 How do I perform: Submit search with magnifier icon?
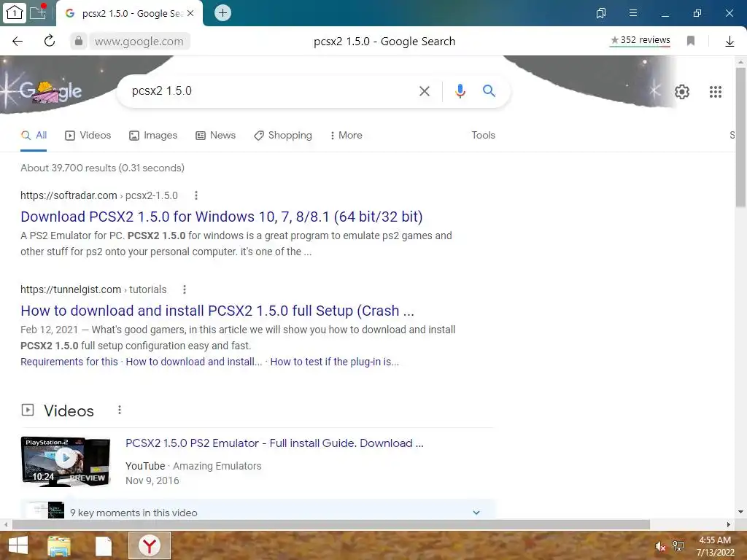point(489,90)
